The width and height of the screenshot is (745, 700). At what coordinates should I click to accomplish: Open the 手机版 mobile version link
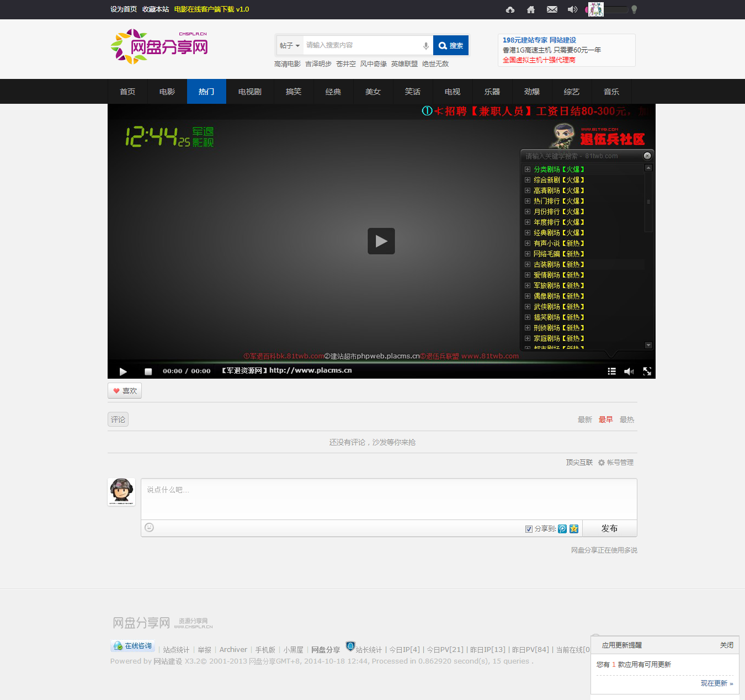point(265,650)
